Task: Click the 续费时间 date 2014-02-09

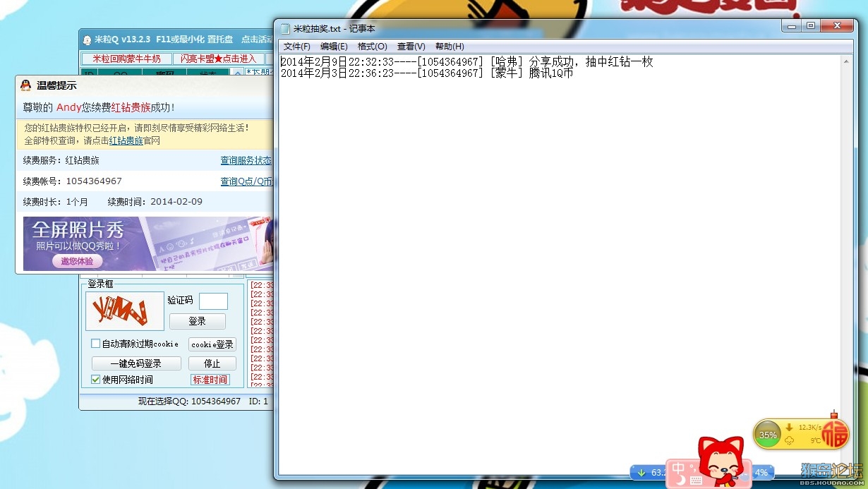Action: click(176, 202)
